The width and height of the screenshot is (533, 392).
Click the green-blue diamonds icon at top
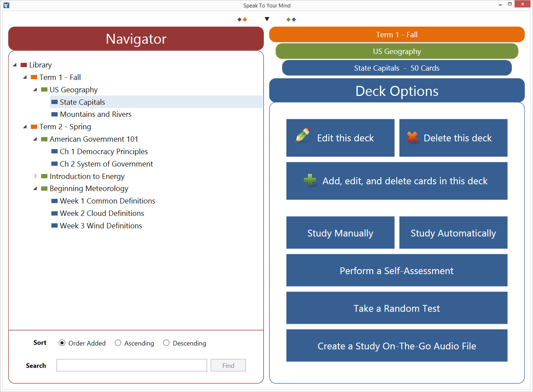[x=291, y=20]
